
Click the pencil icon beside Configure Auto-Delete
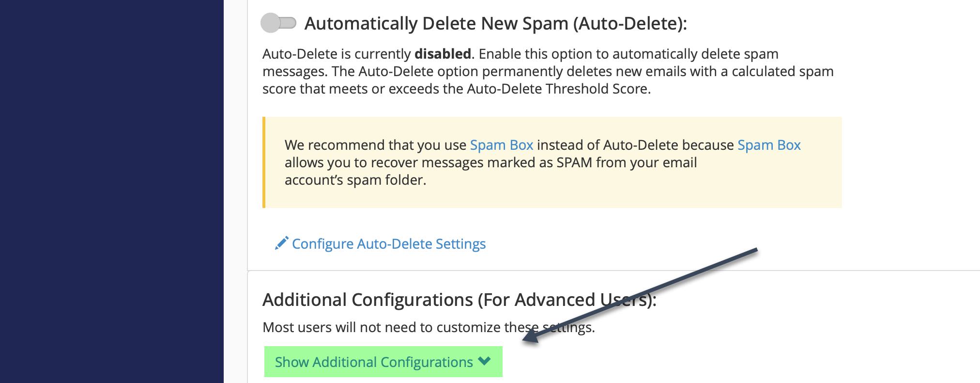coord(282,243)
